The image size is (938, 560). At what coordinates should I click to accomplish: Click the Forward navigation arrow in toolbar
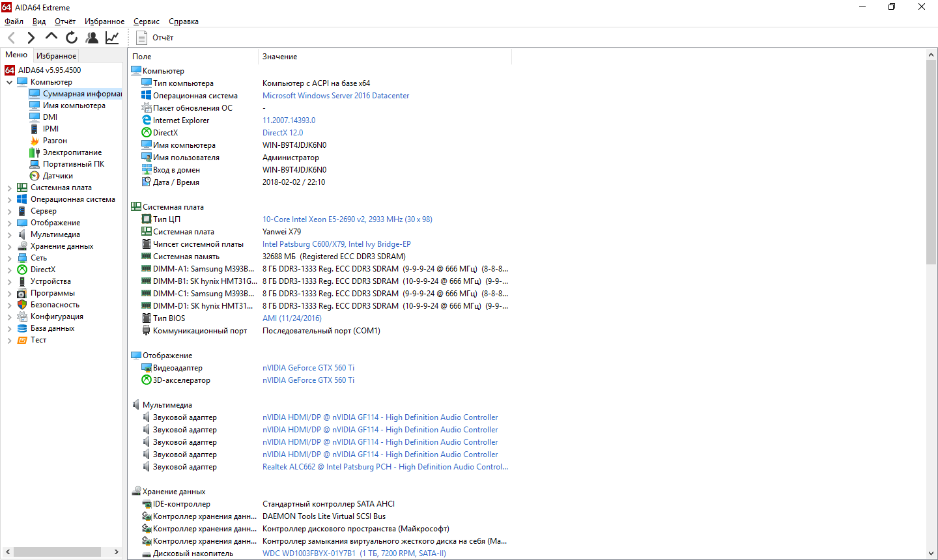(31, 38)
